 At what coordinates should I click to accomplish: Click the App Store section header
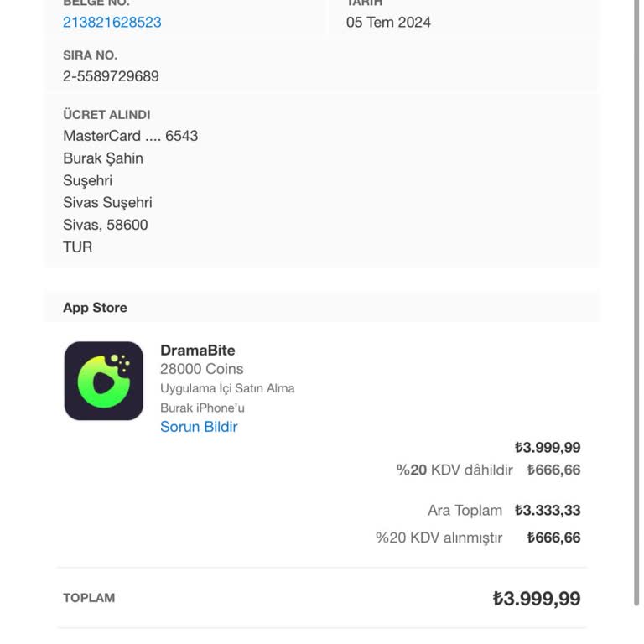96,308
